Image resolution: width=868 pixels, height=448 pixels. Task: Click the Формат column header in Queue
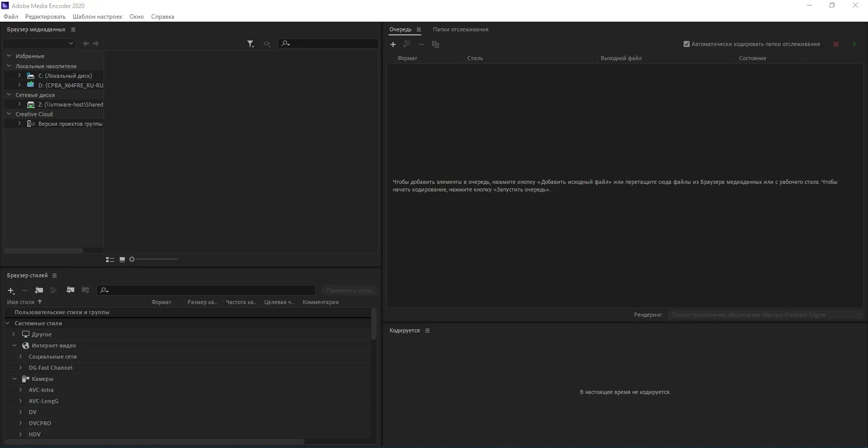(407, 58)
